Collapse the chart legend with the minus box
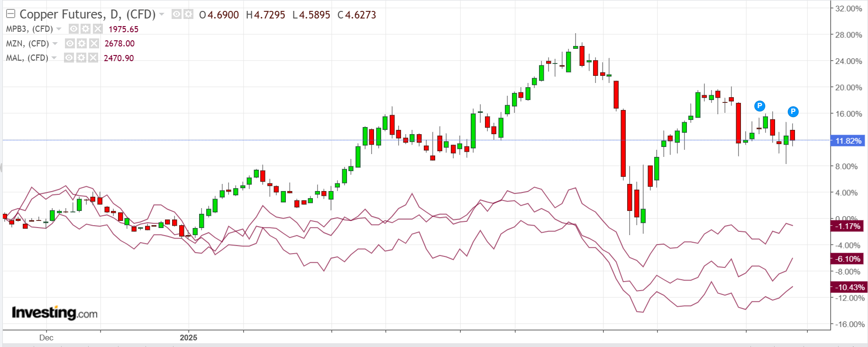 point(10,14)
